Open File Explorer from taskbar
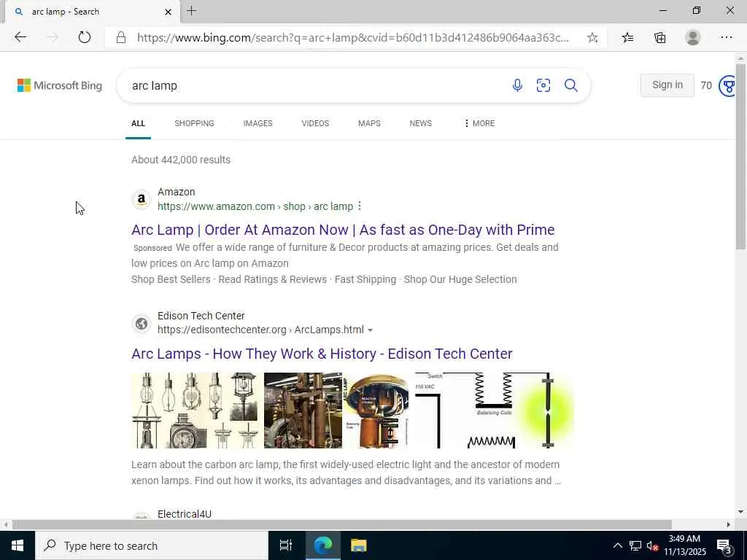 click(358, 545)
